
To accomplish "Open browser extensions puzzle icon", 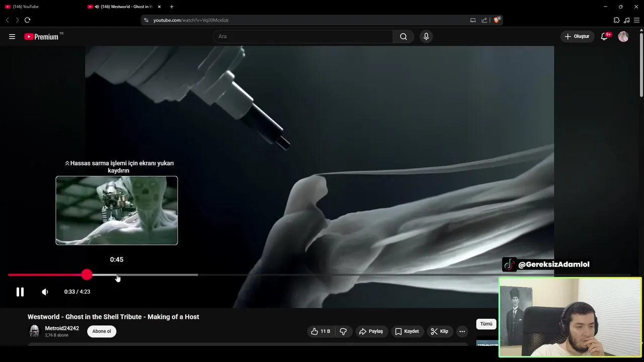I will 616,20.
